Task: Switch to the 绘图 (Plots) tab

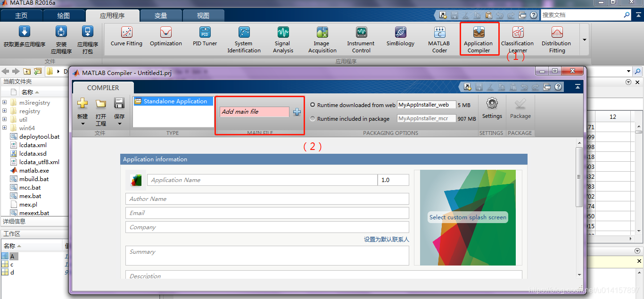Action: (x=64, y=16)
